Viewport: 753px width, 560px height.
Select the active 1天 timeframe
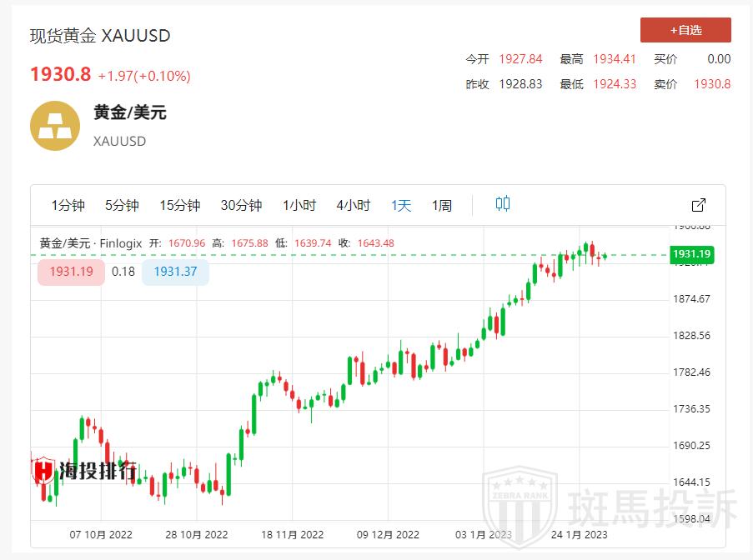tap(401, 205)
